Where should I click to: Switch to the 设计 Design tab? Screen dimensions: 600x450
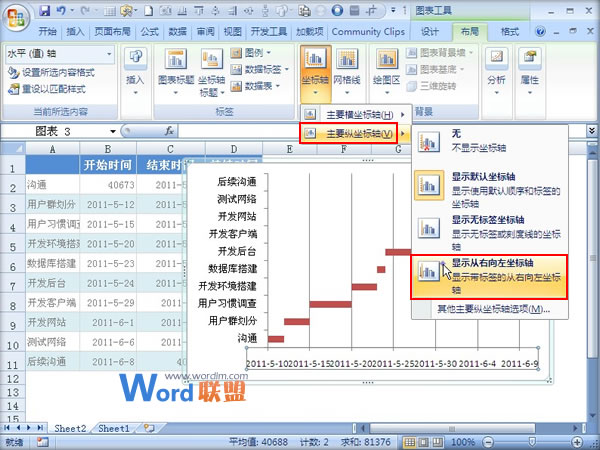430,32
